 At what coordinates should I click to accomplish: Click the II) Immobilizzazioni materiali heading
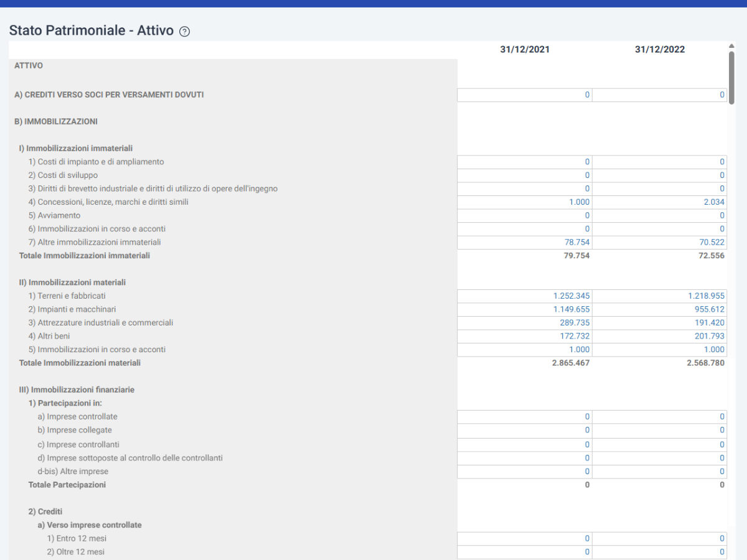click(x=72, y=282)
